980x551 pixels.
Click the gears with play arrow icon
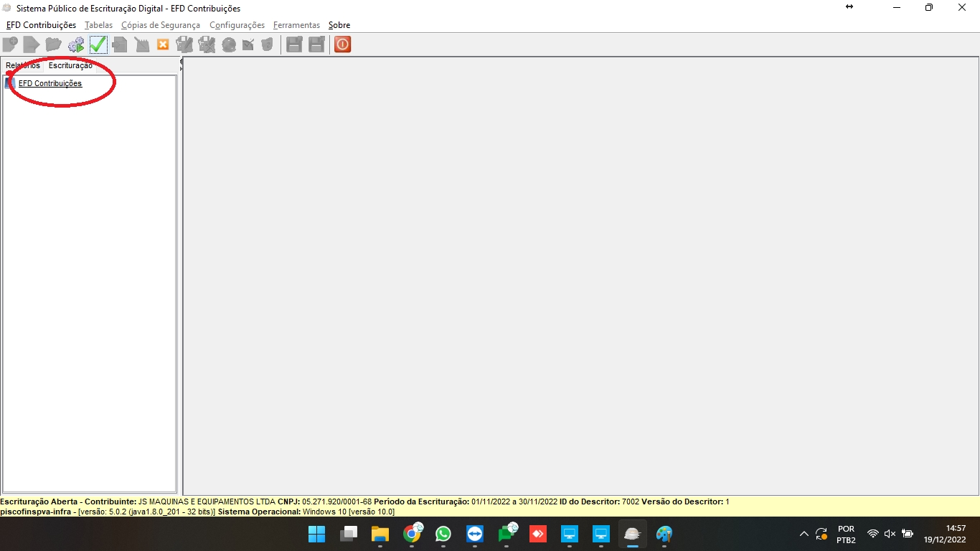[x=76, y=44]
